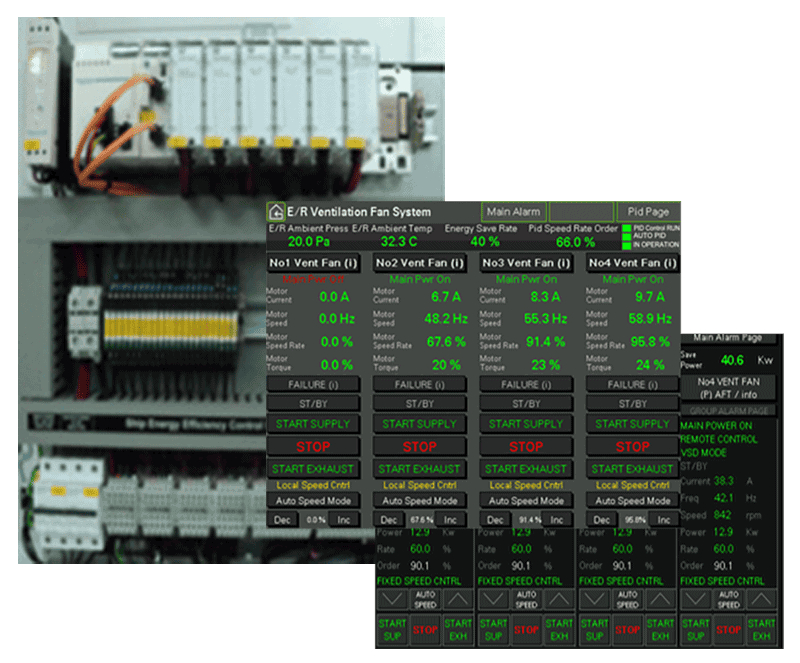The height and width of the screenshot is (663, 800).
Task: Set No4 Vent Fan to ST/BY
Action: (633, 404)
